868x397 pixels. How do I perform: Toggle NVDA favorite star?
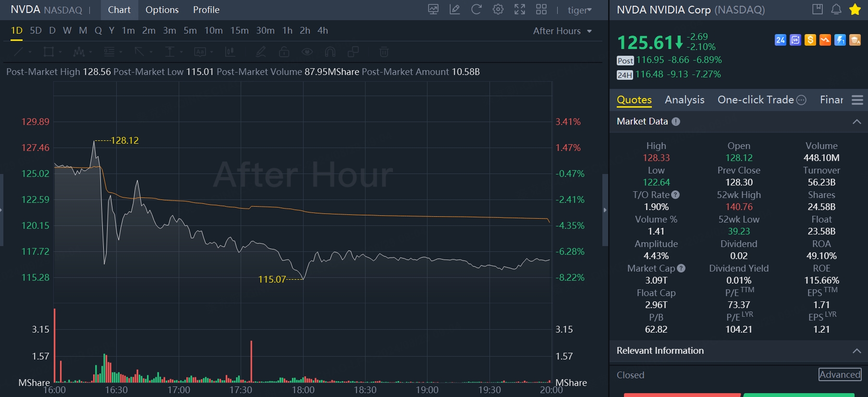pos(855,9)
